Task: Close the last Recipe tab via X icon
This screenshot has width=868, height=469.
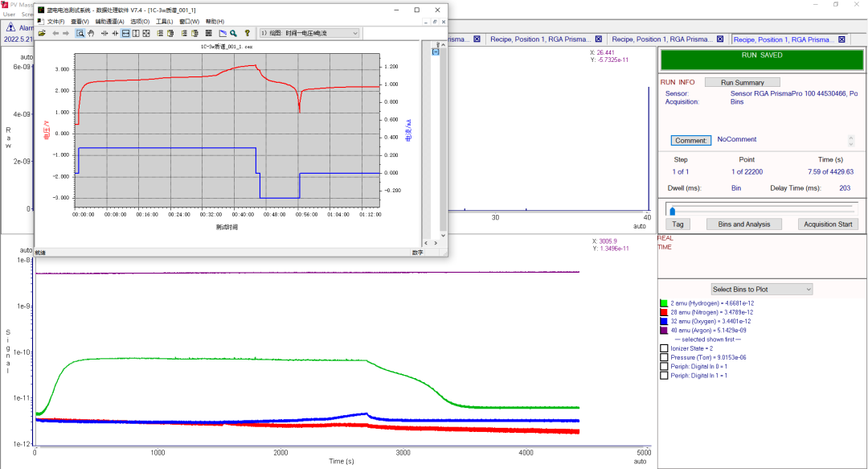Action: [x=841, y=39]
